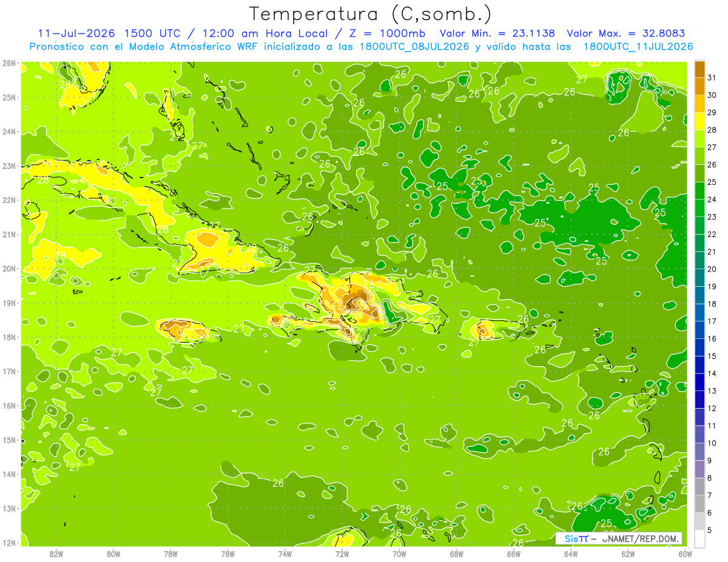Click legend scale value 14
728x562 pixels.
(712, 374)
